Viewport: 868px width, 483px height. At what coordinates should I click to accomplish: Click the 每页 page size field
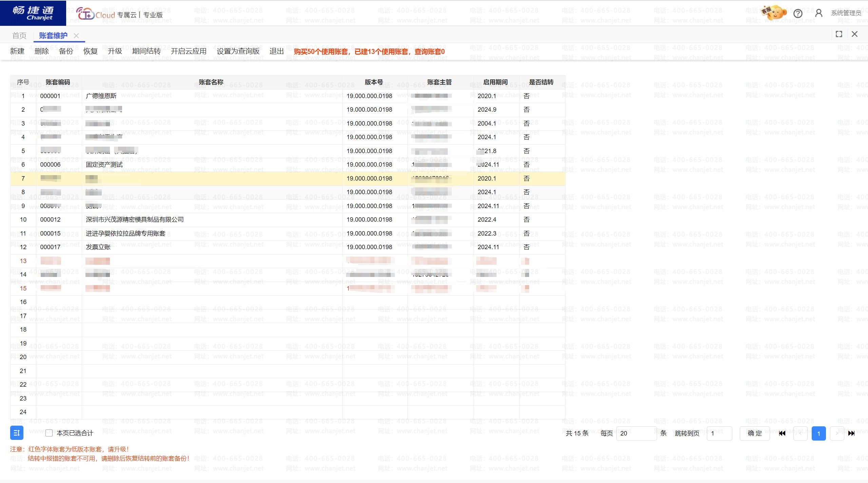click(x=636, y=433)
